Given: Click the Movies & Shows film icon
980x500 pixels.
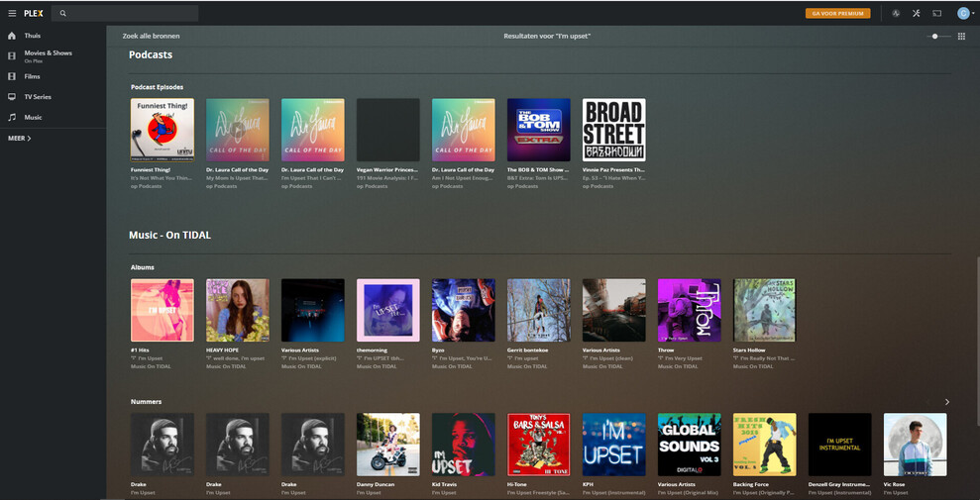Looking at the screenshot, I should coord(11,56).
